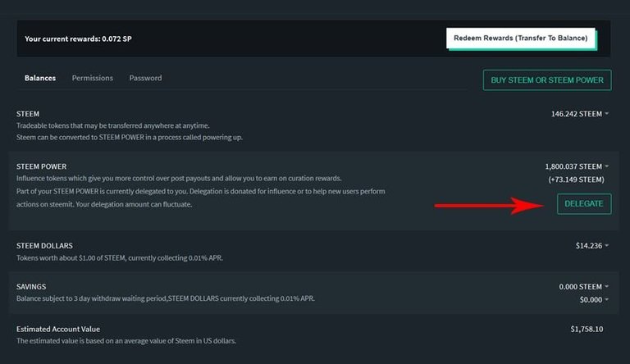Click the tradeable tokens description under STEEM
The width and height of the screenshot is (630, 364).
click(113, 125)
